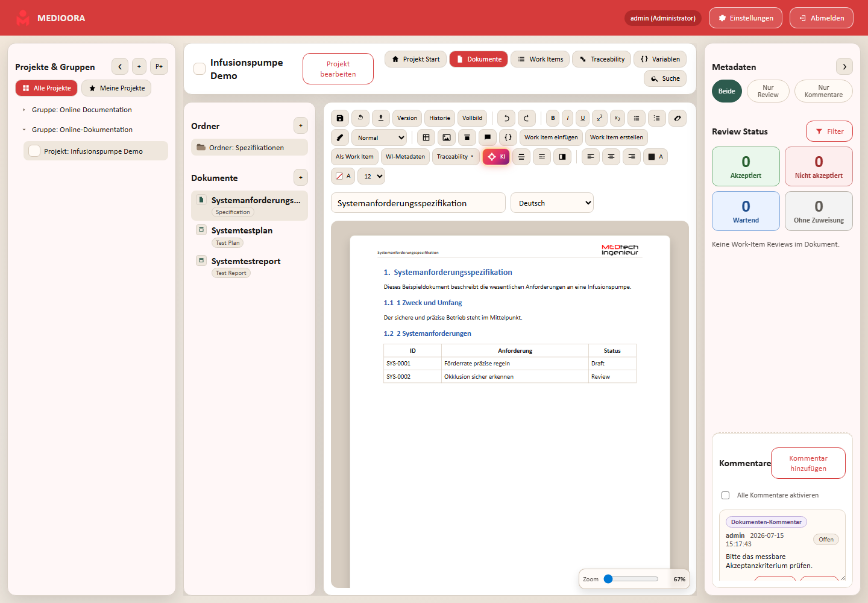Align text right
The width and height of the screenshot is (868, 603).
(x=632, y=157)
